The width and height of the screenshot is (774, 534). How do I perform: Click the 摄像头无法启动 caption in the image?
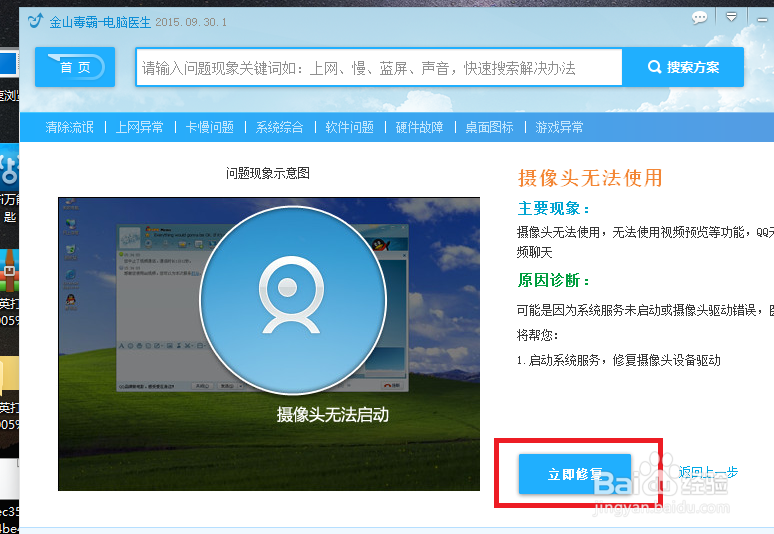[x=332, y=415]
